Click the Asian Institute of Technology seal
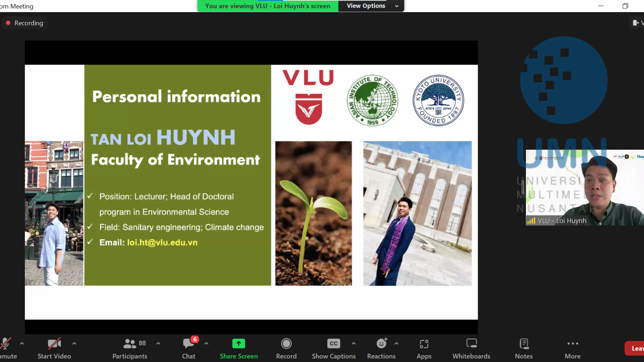The image size is (644, 362). coord(372,100)
